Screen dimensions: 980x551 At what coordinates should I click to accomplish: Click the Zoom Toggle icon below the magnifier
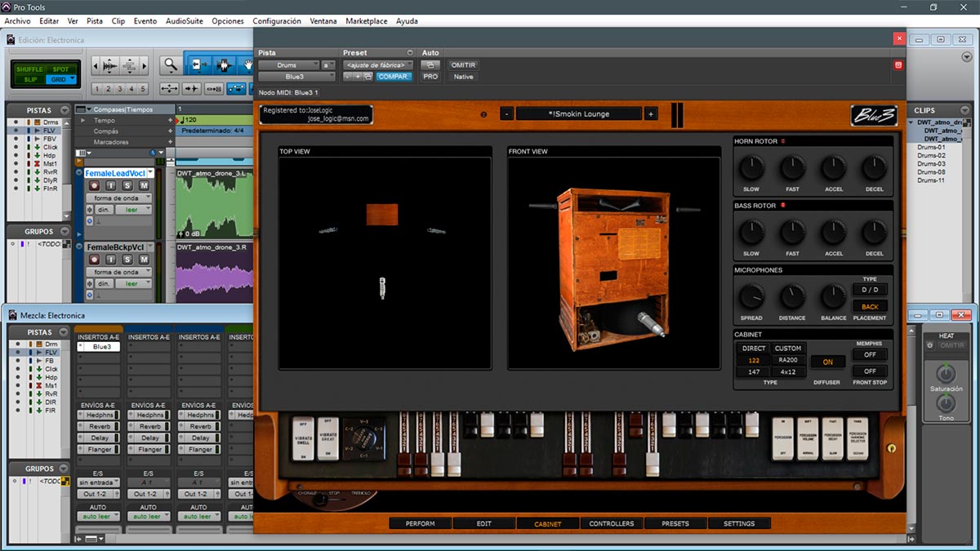click(x=170, y=88)
